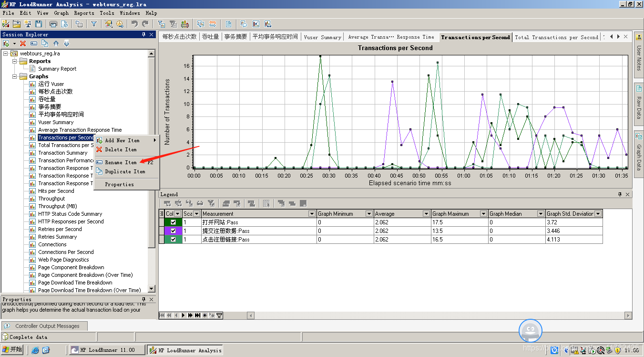Open the Measurement column filter dropdown
The image size is (644, 357).
pyautogui.click(x=312, y=214)
